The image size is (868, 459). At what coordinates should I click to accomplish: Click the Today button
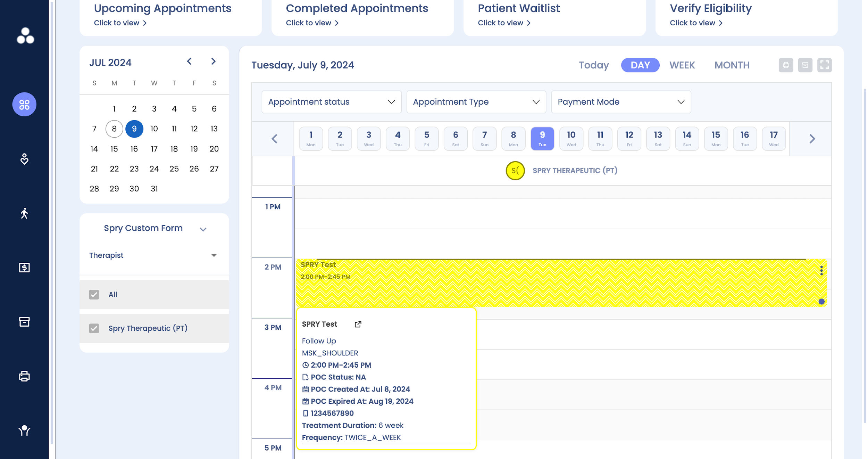594,65
